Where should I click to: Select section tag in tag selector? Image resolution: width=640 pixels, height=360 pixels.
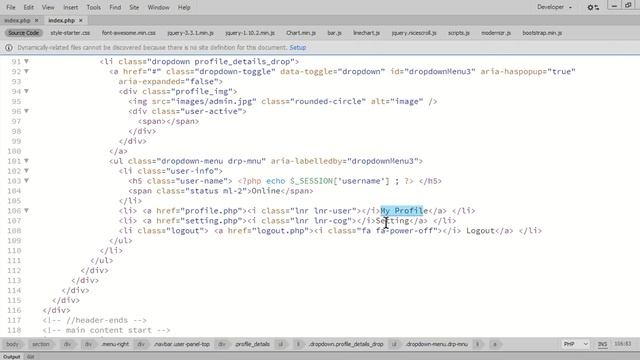pos(41,344)
